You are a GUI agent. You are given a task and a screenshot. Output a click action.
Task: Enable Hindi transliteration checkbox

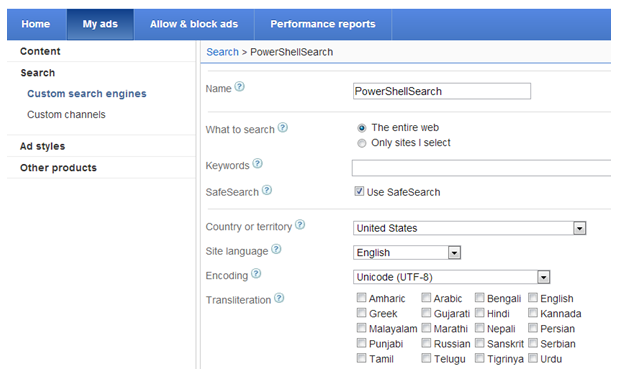coord(480,313)
